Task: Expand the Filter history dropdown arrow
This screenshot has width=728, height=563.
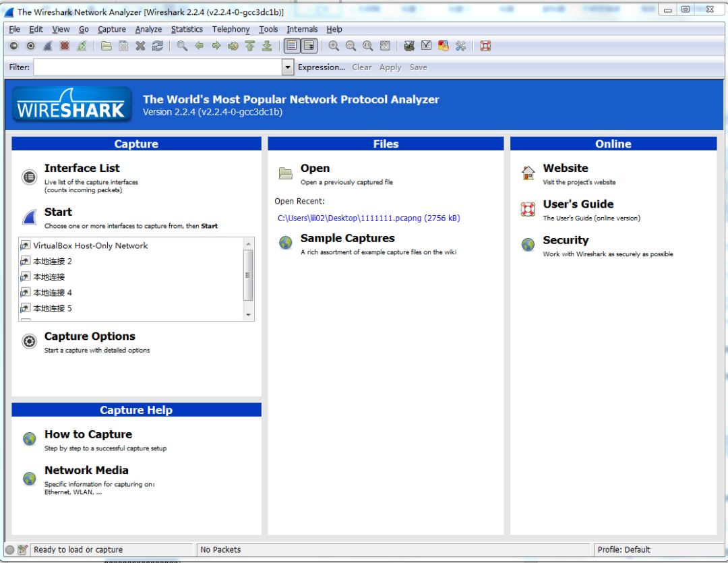Action: point(288,67)
